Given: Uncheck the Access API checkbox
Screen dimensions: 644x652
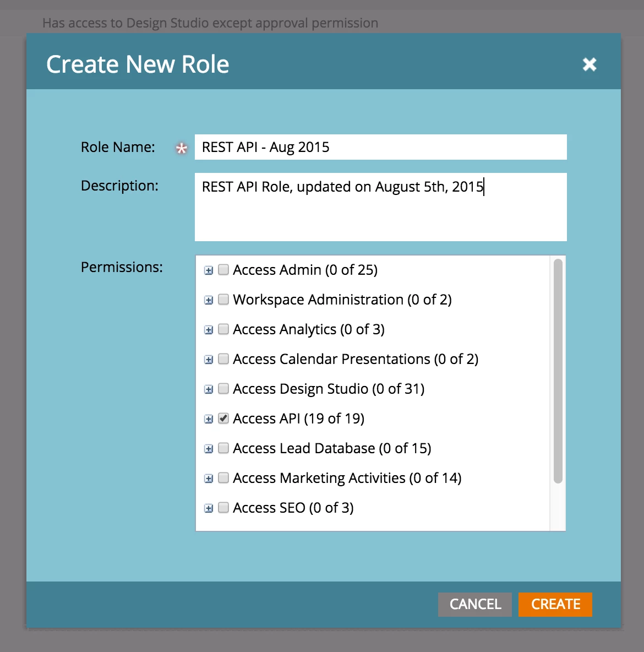Looking at the screenshot, I should coord(223,418).
